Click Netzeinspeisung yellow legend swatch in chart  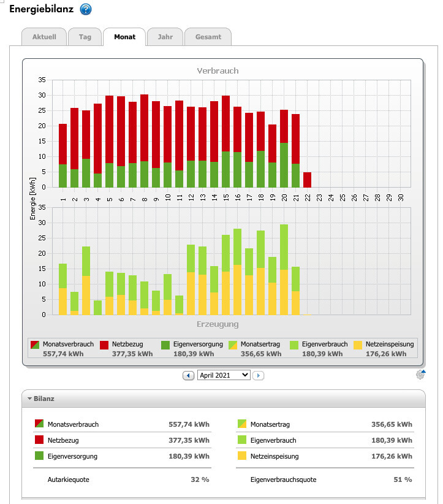tap(360, 345)
